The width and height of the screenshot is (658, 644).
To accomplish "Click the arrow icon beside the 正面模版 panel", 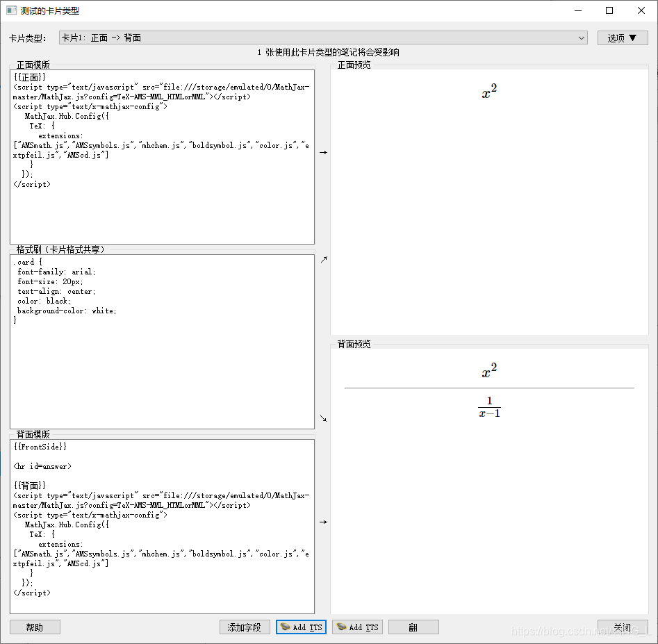I will (x=322, y=152).
